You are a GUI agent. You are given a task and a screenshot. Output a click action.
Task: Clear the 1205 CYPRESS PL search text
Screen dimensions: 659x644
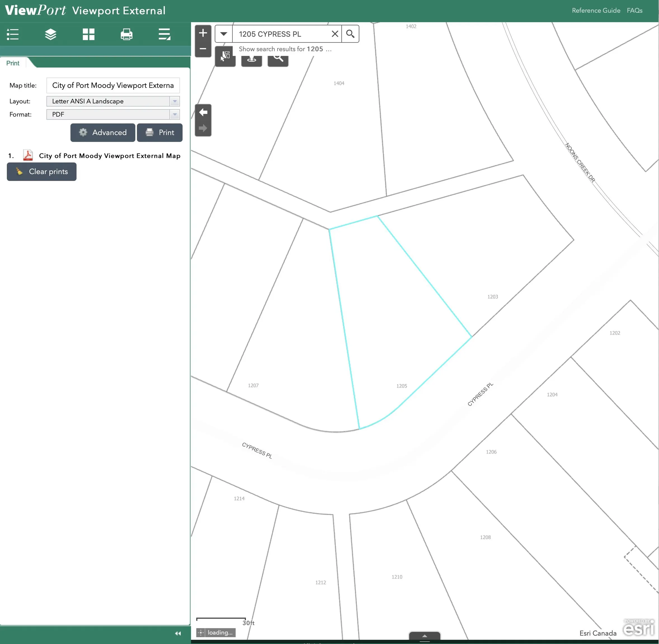335,34
